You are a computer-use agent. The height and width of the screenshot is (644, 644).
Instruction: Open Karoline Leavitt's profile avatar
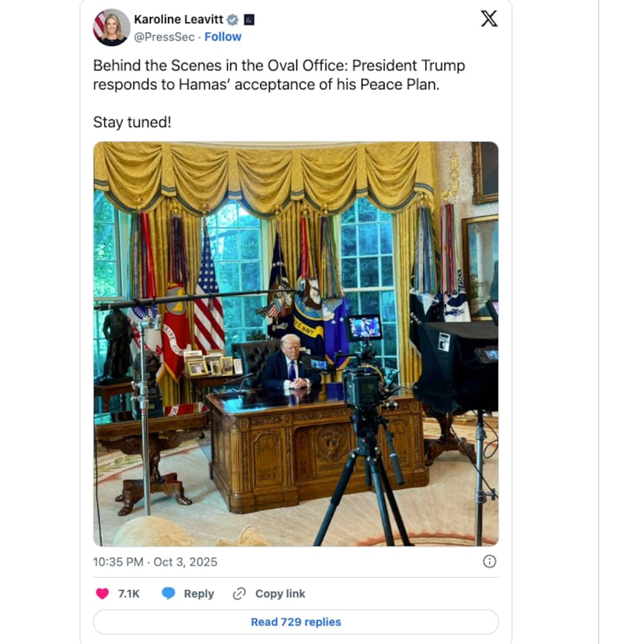[111, 27]
